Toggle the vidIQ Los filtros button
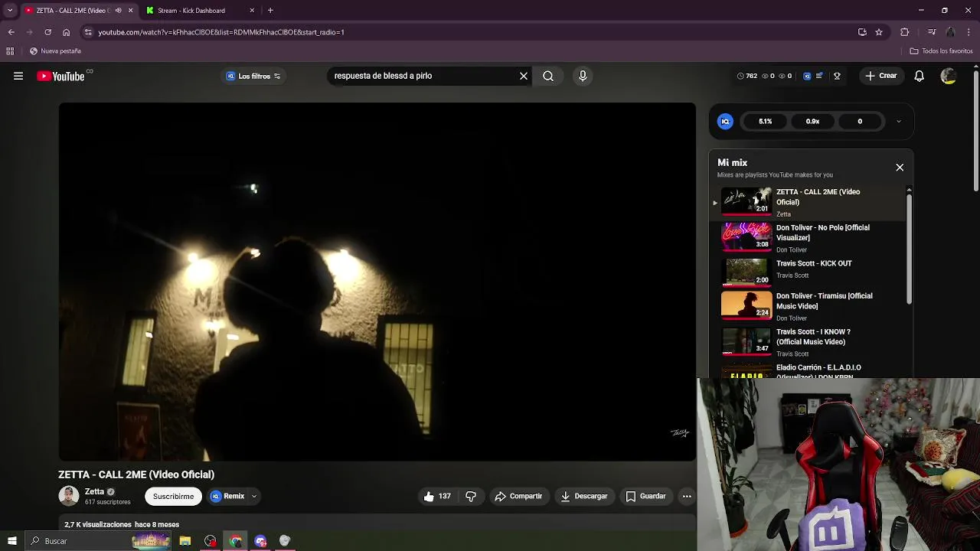The width and height of the screenshot is (980, 551). point(253,76)
